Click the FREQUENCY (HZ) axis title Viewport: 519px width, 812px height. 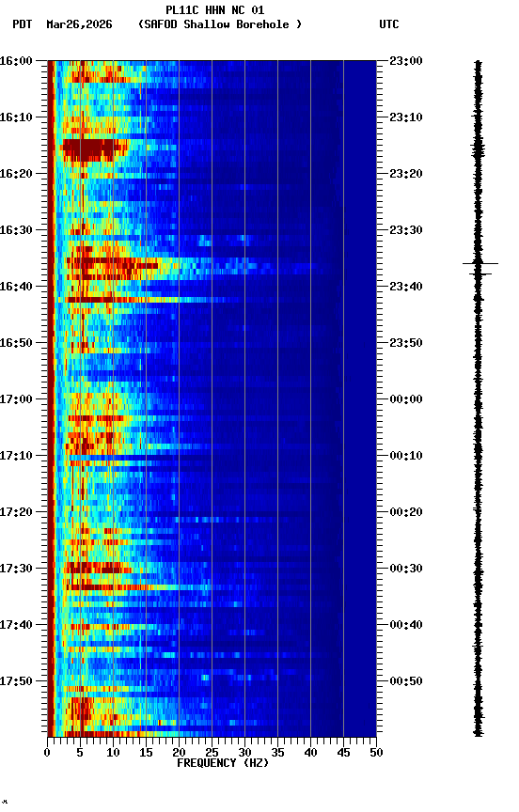pos(223,763)
